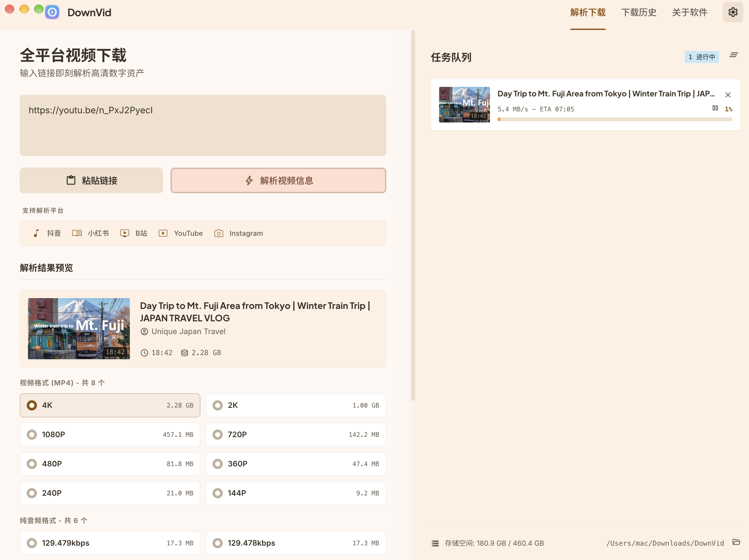Open the download folder icon
Viewport: 749px width, 560px height.
tap(736, 542)
